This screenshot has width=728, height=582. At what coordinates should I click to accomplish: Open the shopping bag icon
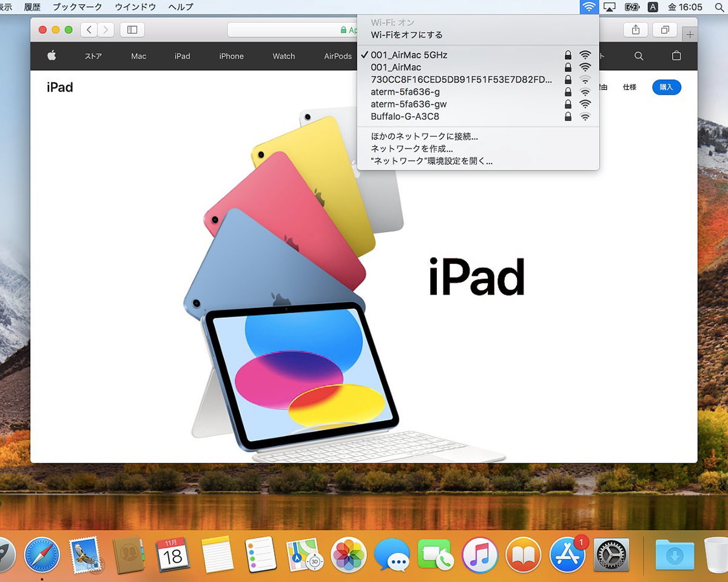click(676, 56)
